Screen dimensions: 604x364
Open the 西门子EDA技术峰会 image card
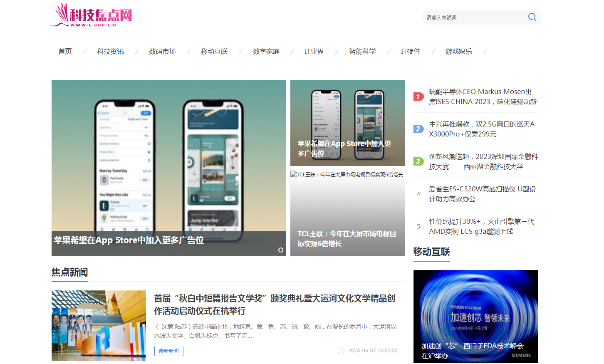tap(476, 317)
